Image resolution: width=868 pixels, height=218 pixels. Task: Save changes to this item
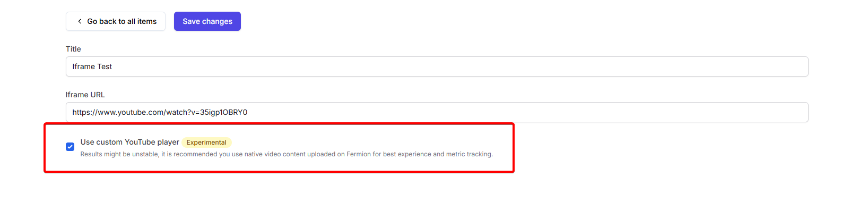[x=207, y=21]
